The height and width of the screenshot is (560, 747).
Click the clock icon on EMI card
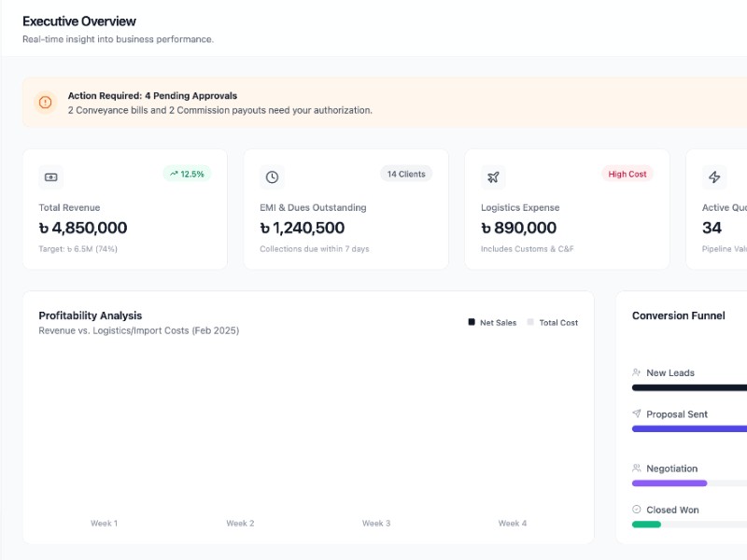click(x=272, y=177)
